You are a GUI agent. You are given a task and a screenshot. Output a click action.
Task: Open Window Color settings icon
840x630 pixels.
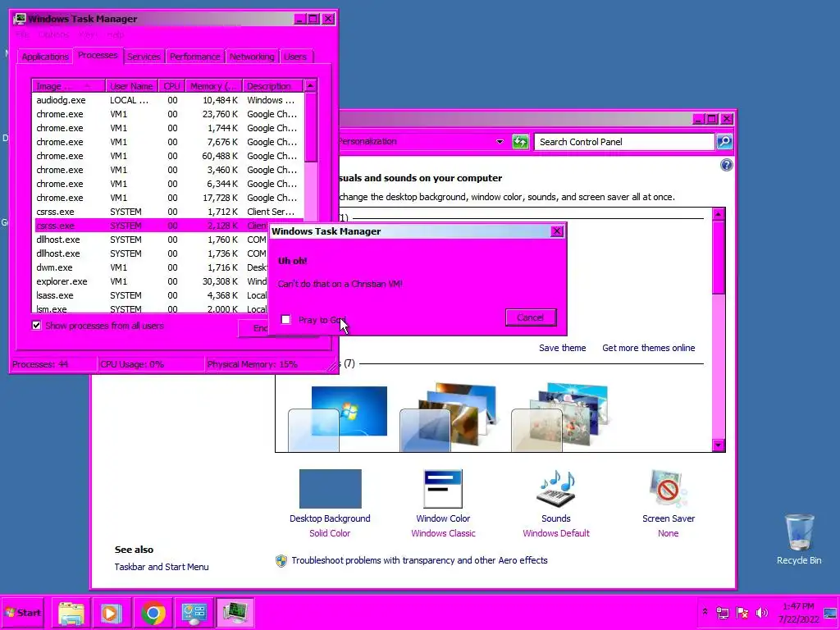click(442, 489)
